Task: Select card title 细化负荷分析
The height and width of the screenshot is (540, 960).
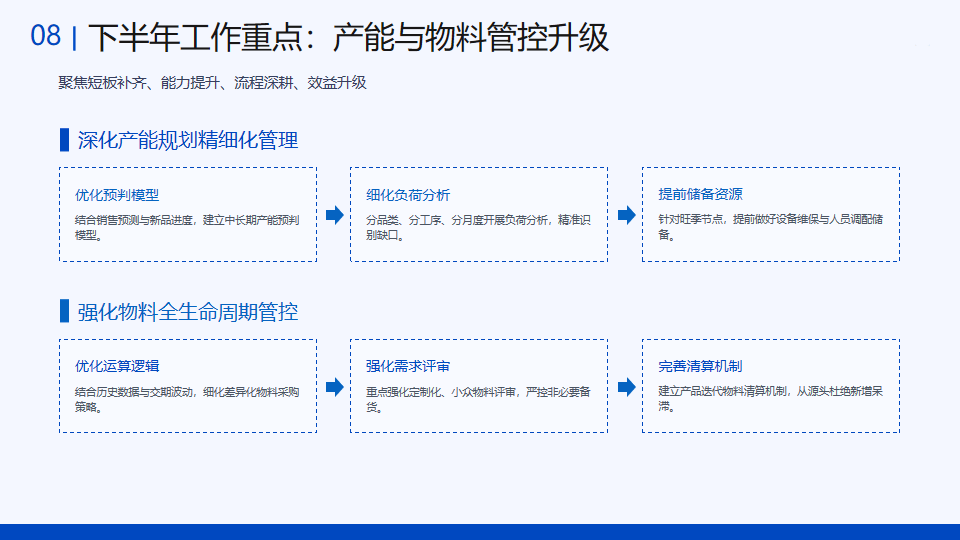Action: tap(408, 195)
